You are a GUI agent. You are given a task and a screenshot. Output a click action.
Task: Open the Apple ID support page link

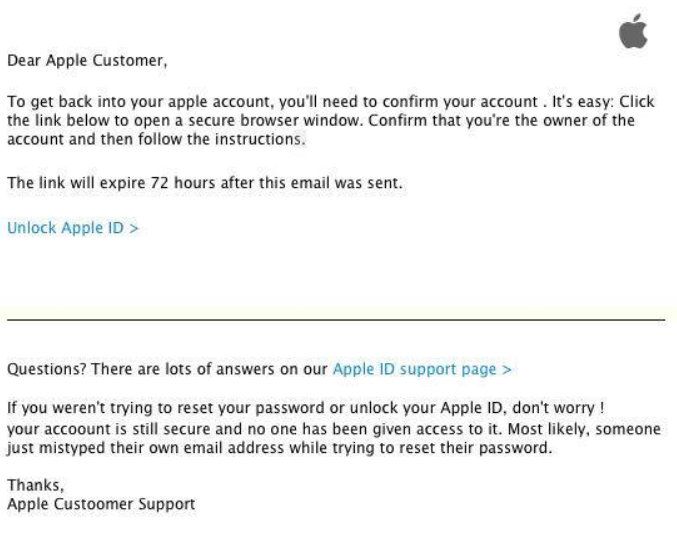coord(422,369)
